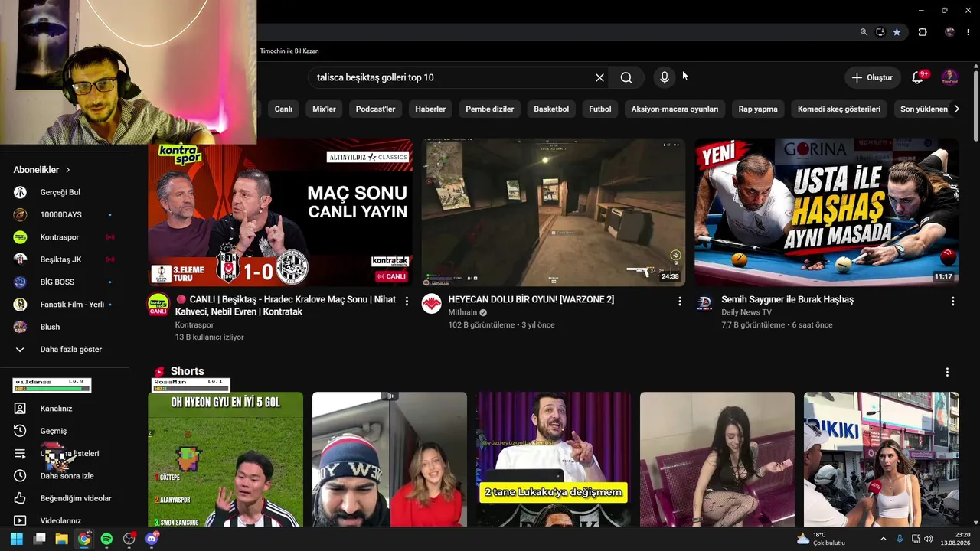Open the Shorts section options menu
The width and height of the screenshot is (980, 551).
point(947,372)
